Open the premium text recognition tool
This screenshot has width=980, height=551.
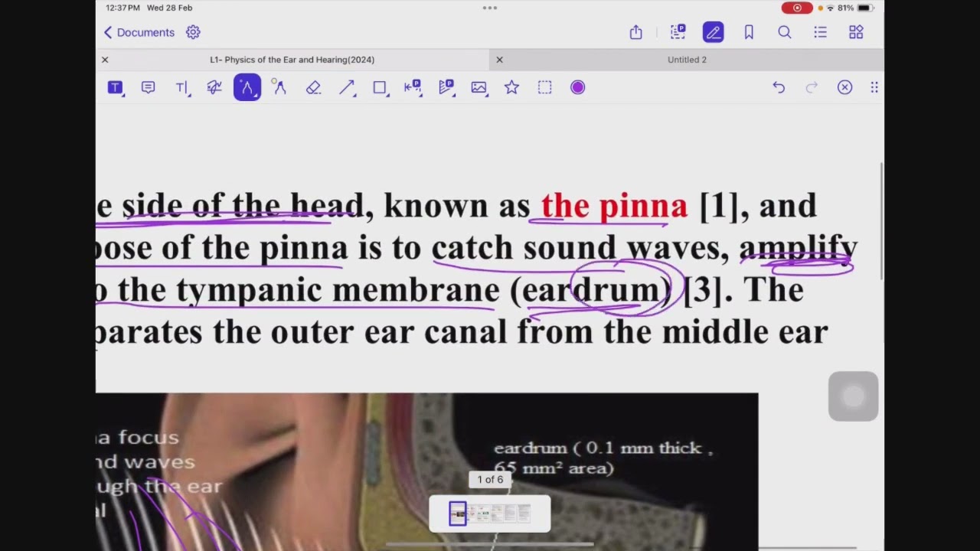(678, 32)
